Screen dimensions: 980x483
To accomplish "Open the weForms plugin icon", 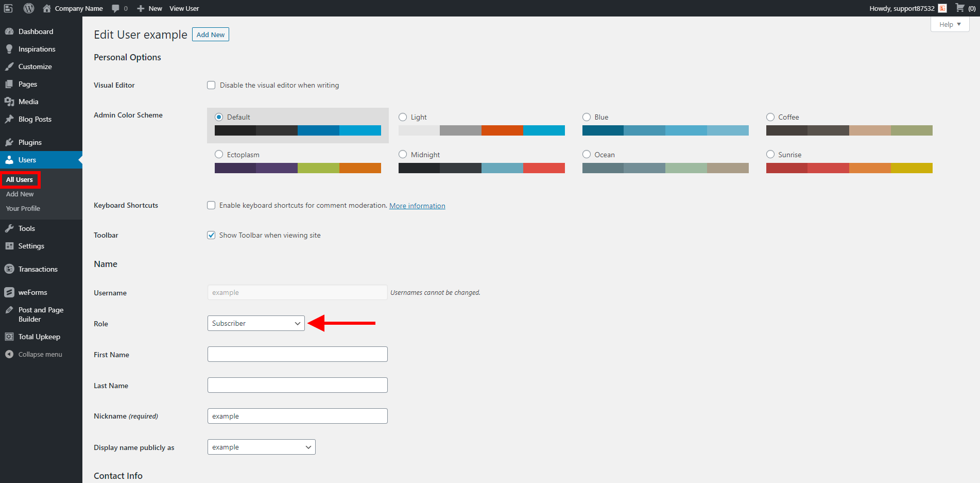I will point(10,292).
